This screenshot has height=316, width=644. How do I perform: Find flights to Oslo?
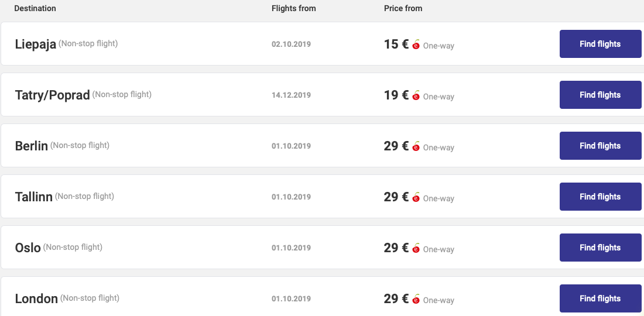tap(600, 248)
